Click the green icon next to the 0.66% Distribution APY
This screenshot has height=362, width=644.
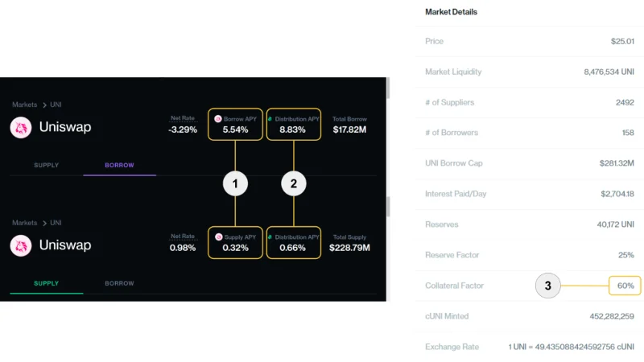[x=270, y=237]
